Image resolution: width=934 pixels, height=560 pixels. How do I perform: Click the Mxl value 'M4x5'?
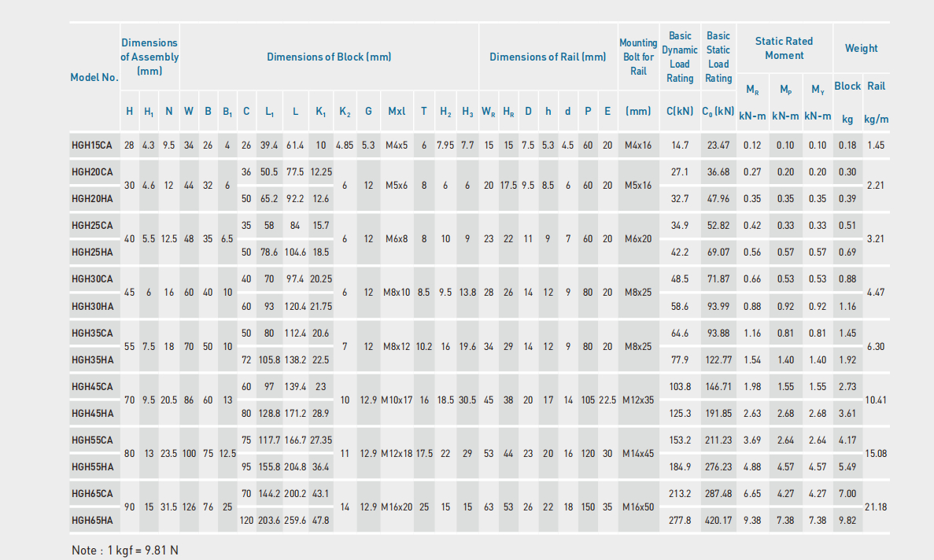397,146
